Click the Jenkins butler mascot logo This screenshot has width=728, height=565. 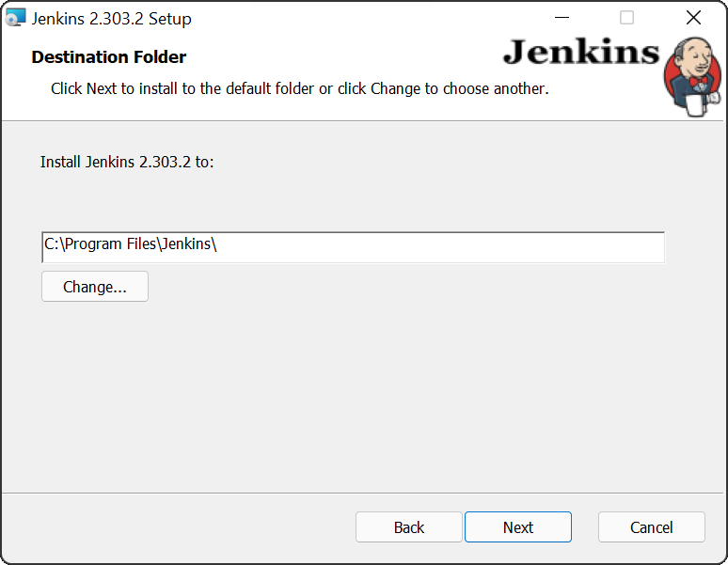coord(692,76)
